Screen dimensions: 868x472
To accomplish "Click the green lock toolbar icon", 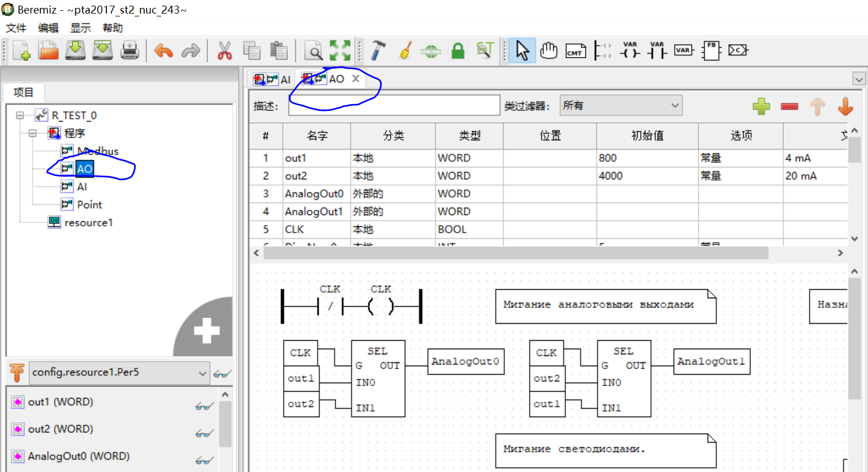I will 457,50.
